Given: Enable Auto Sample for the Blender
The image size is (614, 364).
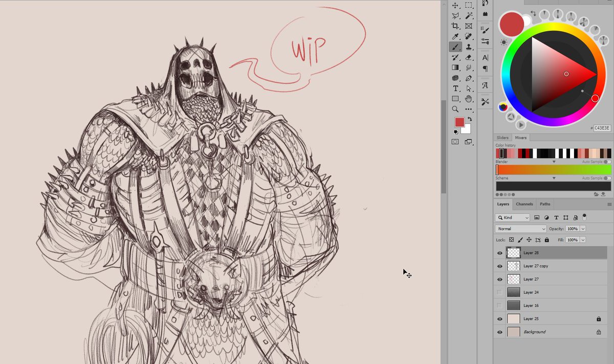Looking at the screenshot, I should click(607, 162).
